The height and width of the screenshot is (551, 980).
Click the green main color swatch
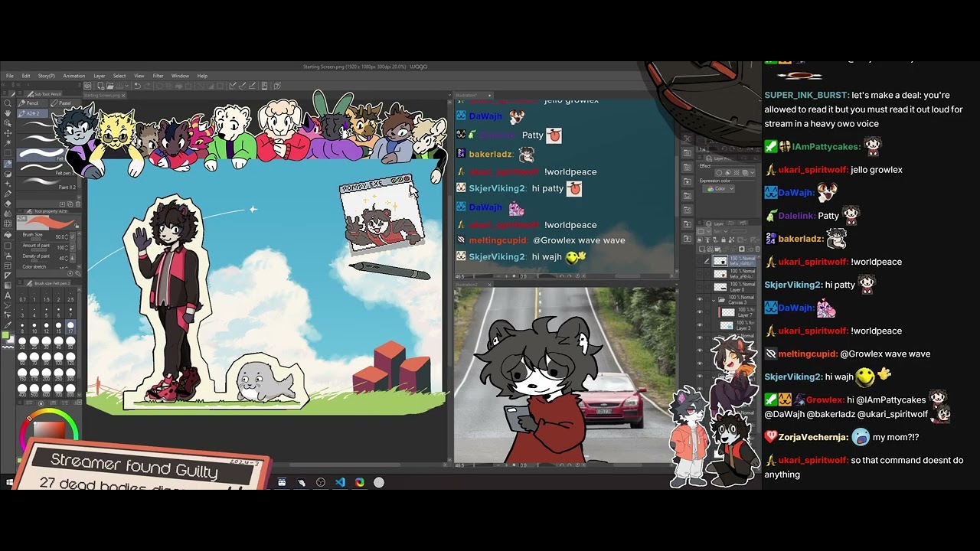5,335
